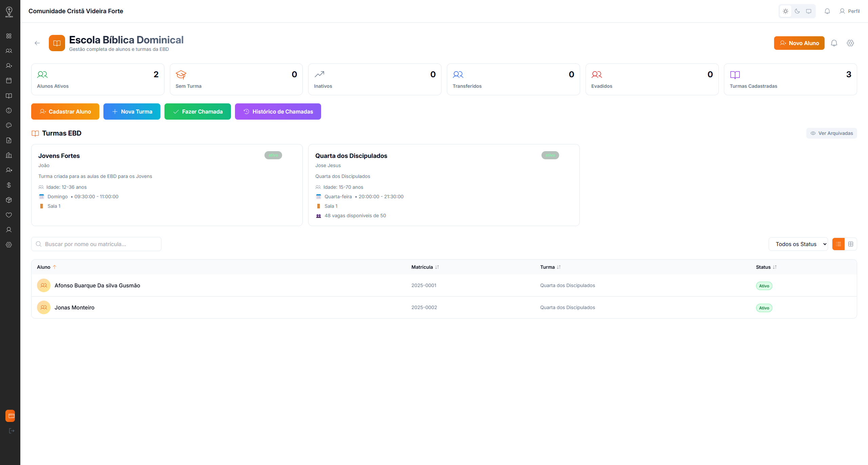Select system theme monitor toggle

coord(809,11)
